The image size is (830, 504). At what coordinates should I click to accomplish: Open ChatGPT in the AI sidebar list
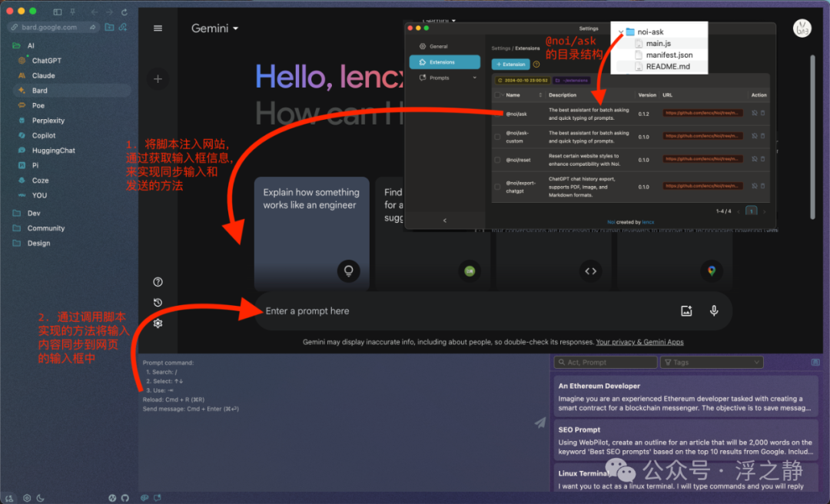[47, 61]
